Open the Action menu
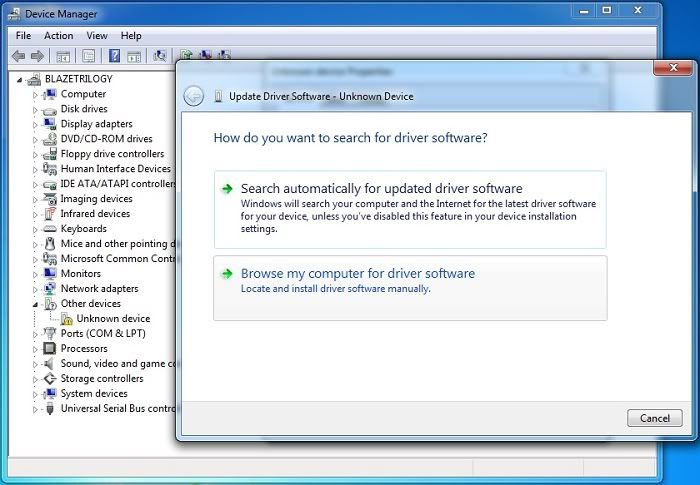 pos(58,35)
